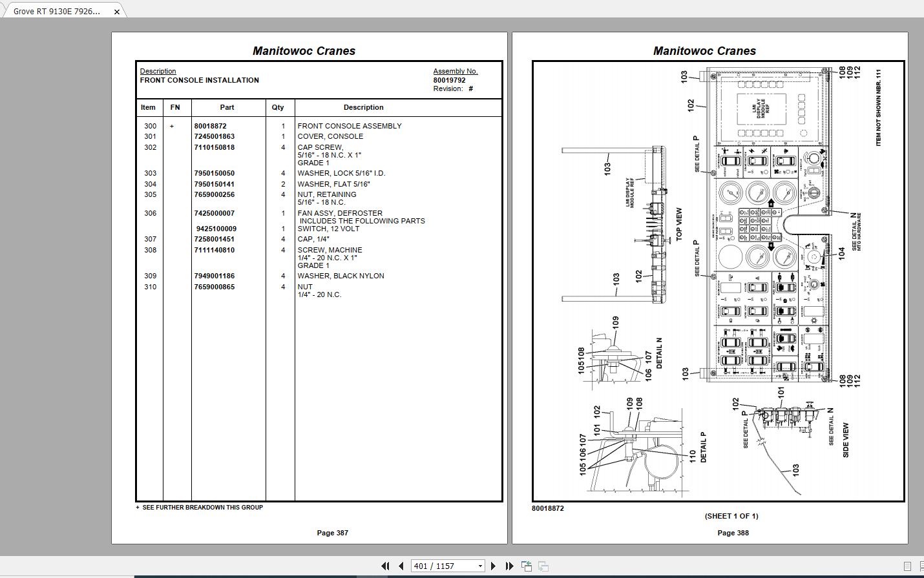The height and width of the screenshot is (578, 924).
Task: Click the TOP VIEW label in the diagram
Action: point(679,224)
